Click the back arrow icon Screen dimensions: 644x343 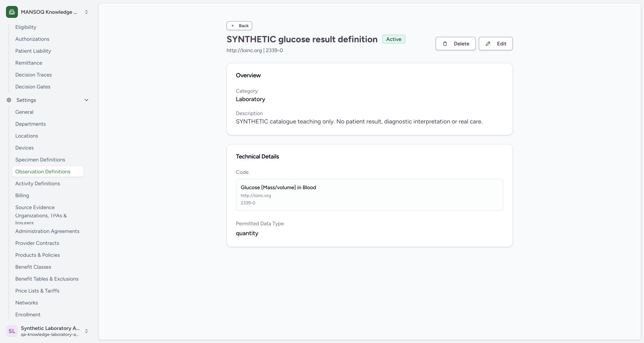pos(233,26)
